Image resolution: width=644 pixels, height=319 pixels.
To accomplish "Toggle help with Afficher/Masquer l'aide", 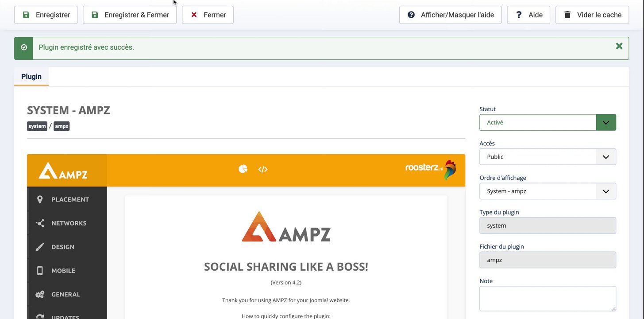I will pos(450,15).
